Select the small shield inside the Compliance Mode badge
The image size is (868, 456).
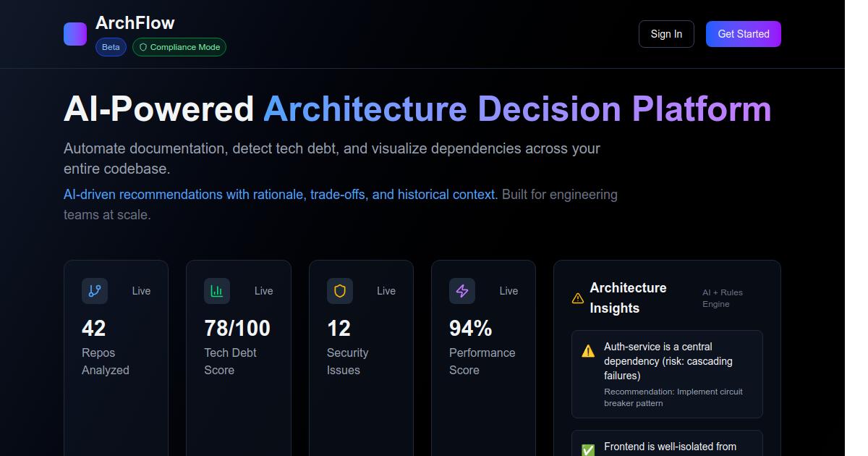tap(142, 47)
